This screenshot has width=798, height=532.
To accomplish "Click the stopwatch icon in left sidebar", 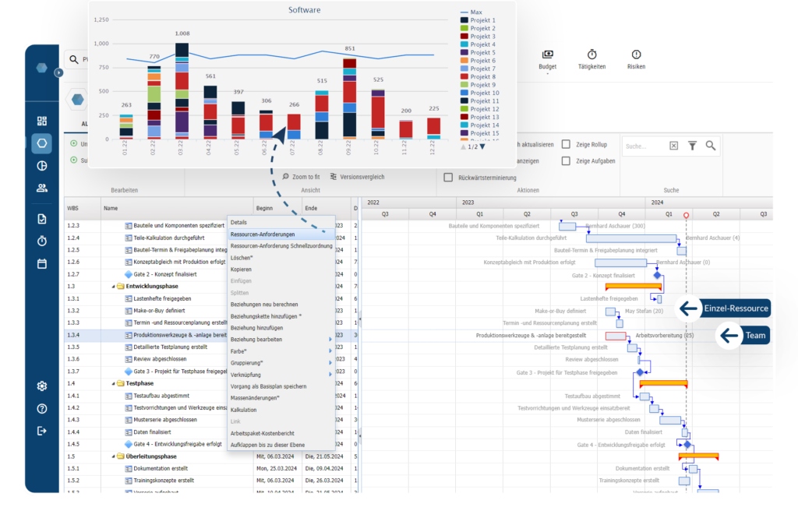I will 42,241.
